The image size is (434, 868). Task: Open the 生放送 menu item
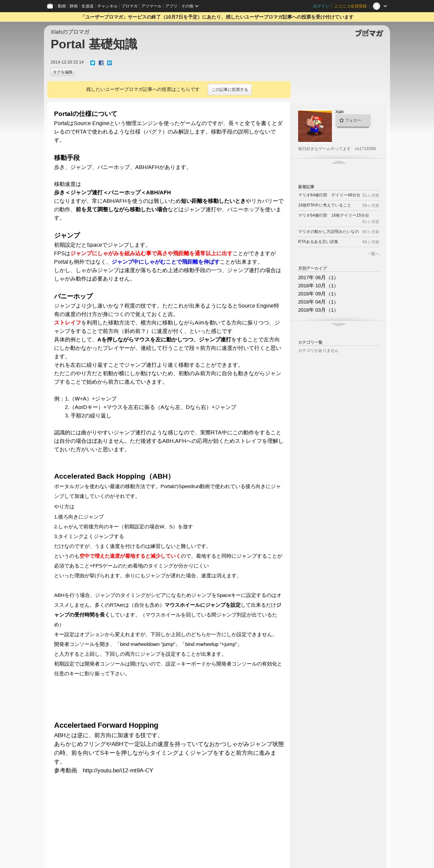click(x=88, y=6)
